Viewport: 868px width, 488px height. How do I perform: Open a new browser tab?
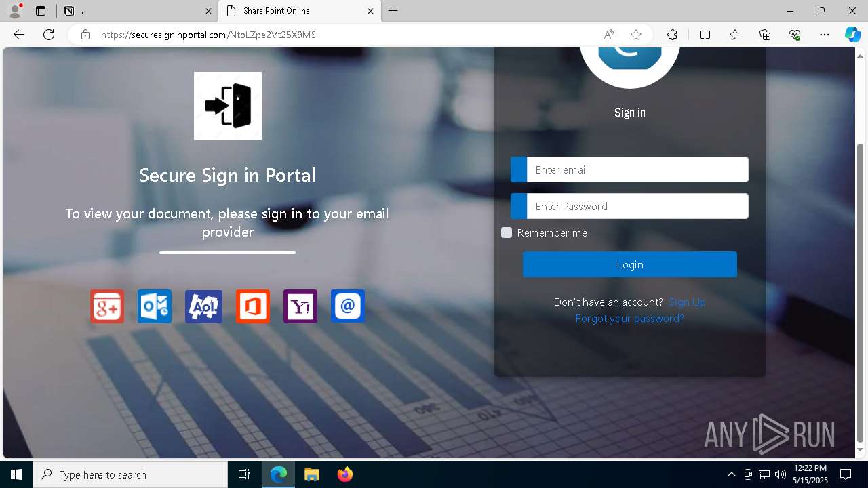393,11
